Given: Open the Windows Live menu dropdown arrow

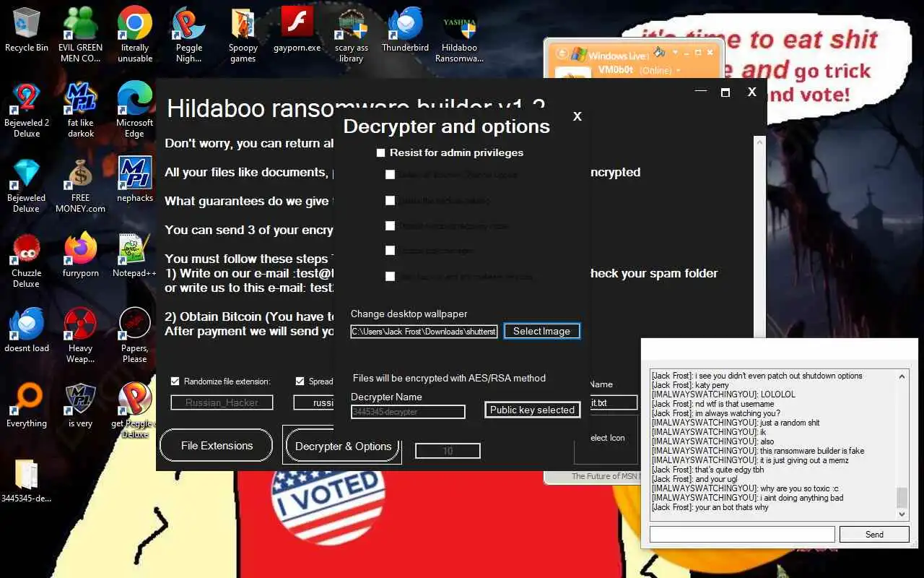Looking at the screenshot, I should 675,53.
